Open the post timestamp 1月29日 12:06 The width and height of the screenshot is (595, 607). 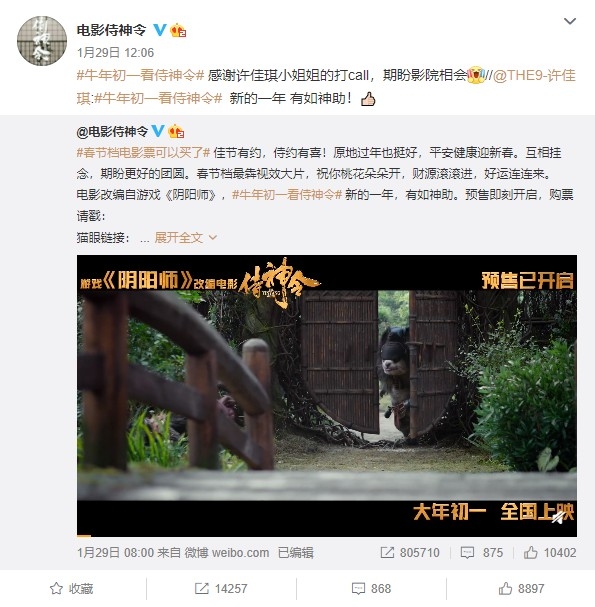click(115, 52)
